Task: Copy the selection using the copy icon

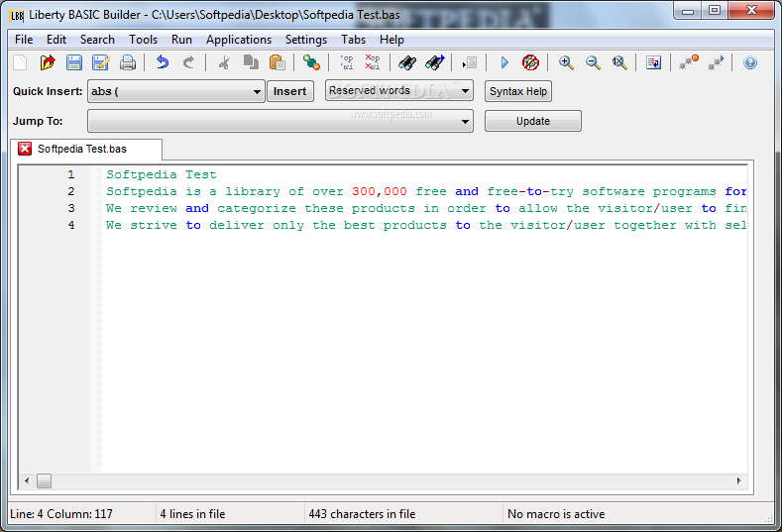Action: click(x=251, y=62)
